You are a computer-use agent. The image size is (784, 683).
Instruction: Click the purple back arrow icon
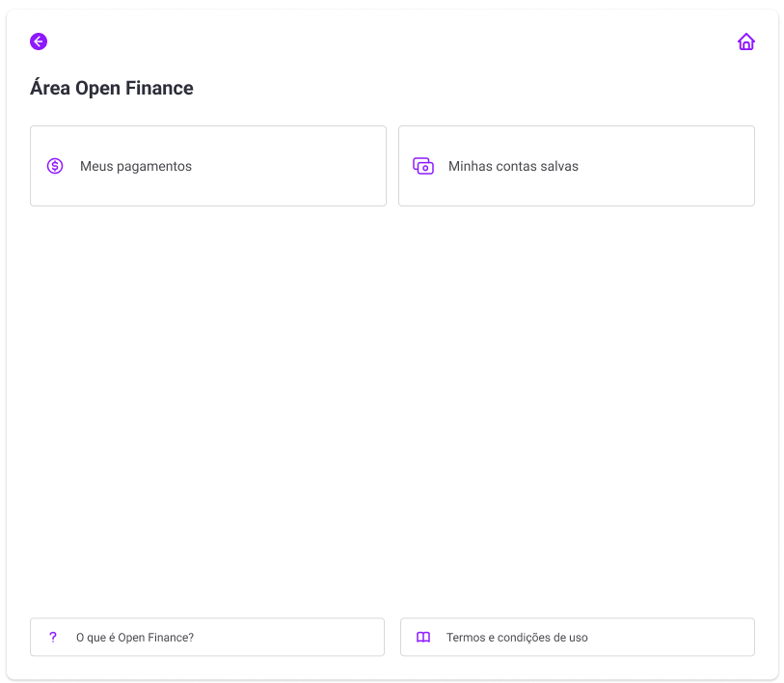coord(39,41)
